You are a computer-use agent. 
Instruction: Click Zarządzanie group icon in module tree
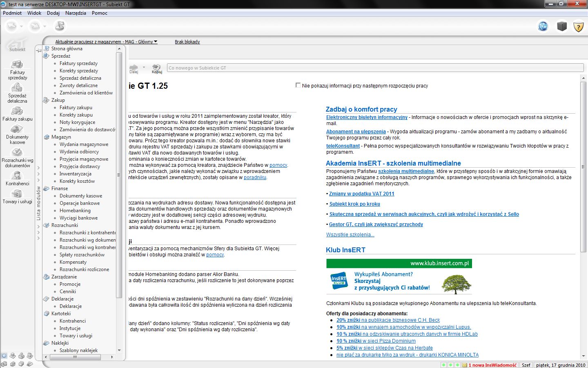47,277
